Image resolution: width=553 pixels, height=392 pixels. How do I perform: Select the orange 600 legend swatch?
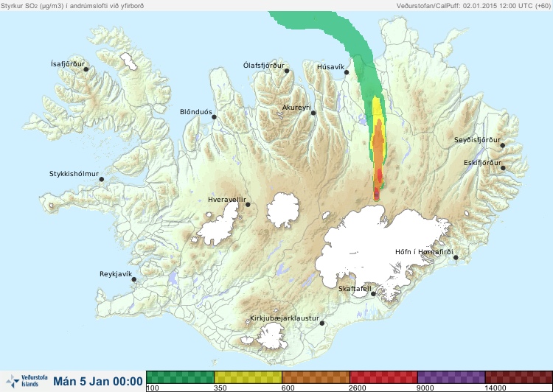tap(316, 377)
